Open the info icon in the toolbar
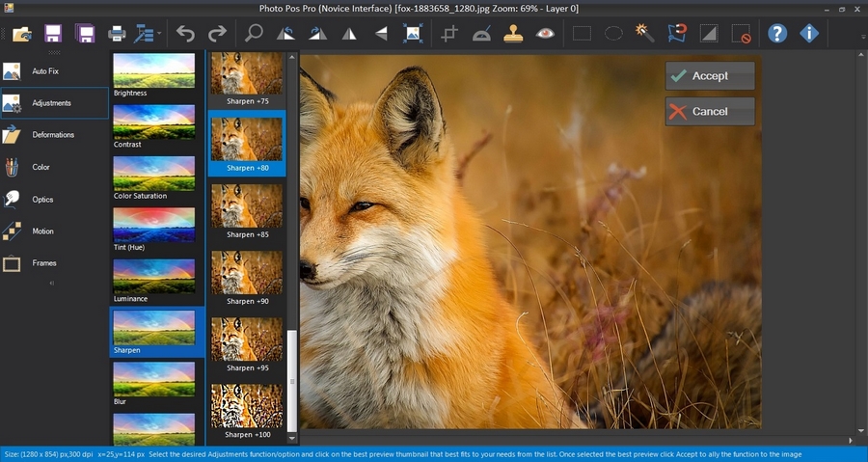 tap(809, 34)
